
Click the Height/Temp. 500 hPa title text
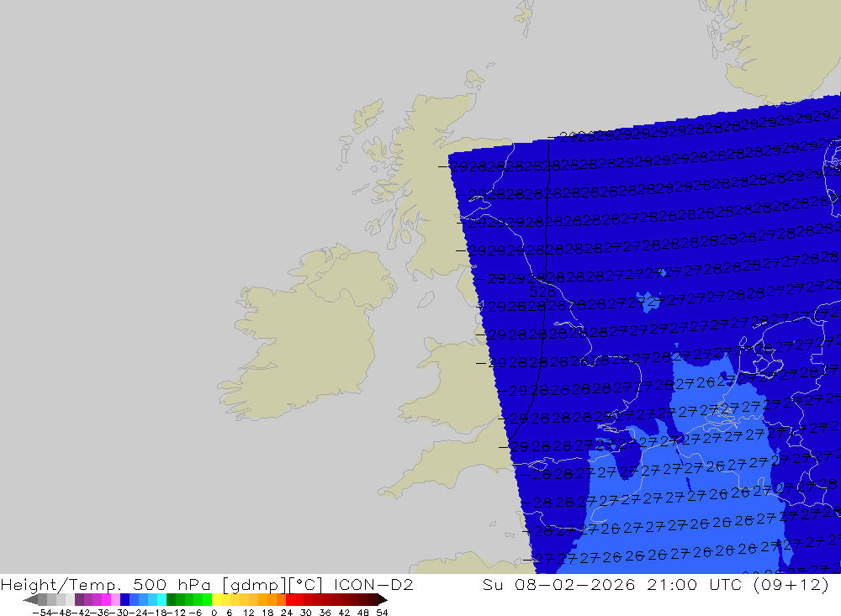106,584
